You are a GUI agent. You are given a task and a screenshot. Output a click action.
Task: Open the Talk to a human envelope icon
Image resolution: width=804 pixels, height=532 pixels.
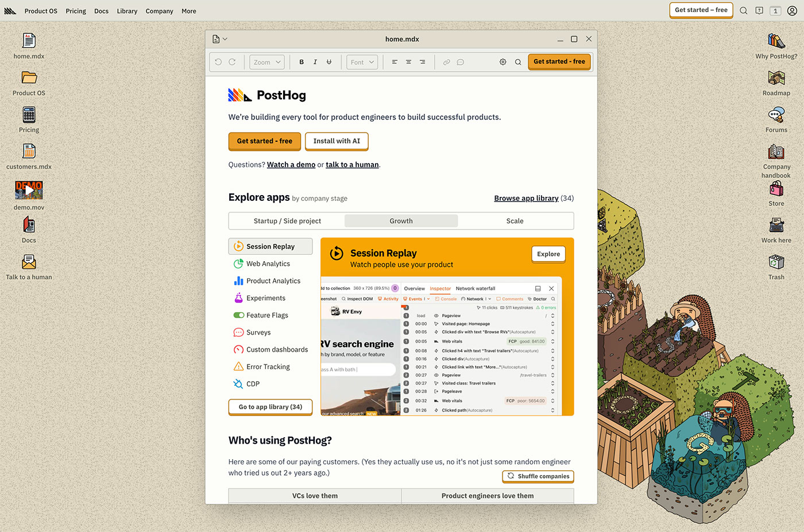(x=29, y=262)
